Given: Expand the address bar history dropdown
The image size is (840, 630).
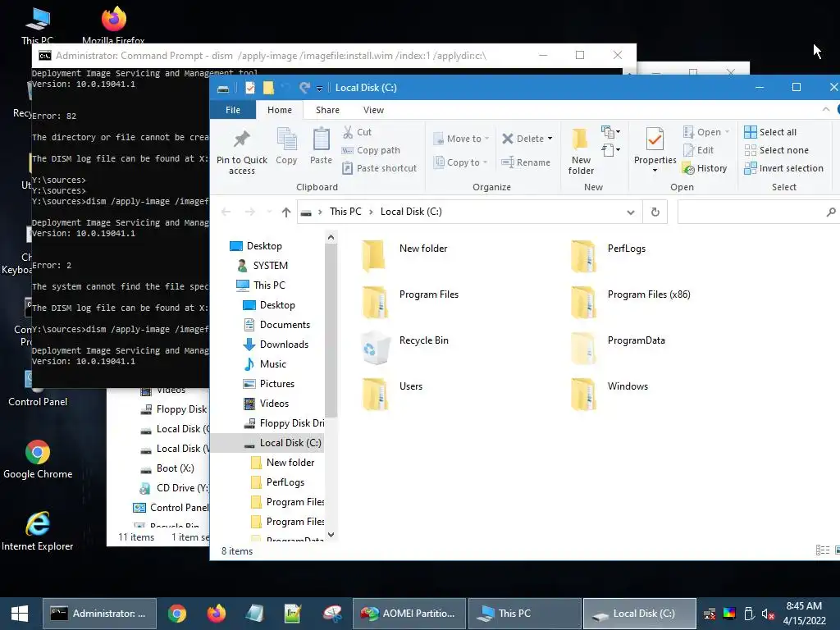Looking at the screenshot, I should point(631,212).
